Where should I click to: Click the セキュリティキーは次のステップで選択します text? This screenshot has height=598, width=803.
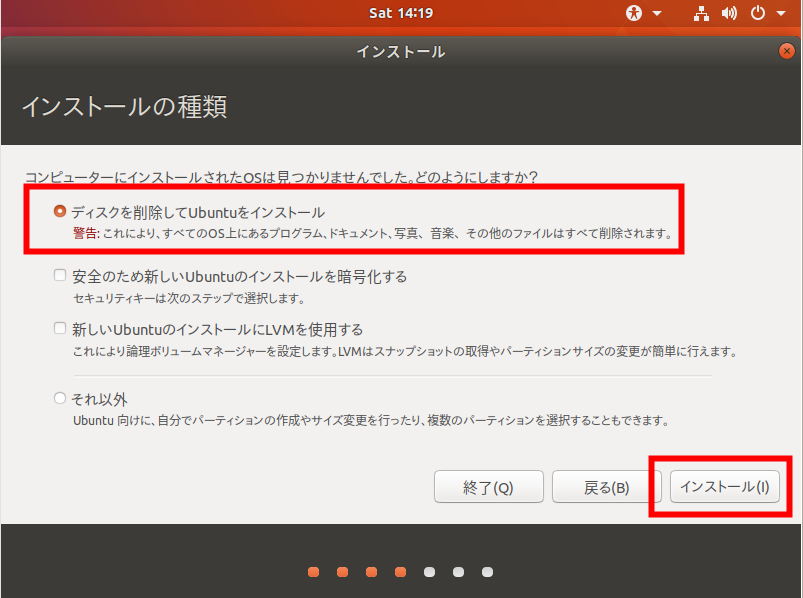[189, 298]
